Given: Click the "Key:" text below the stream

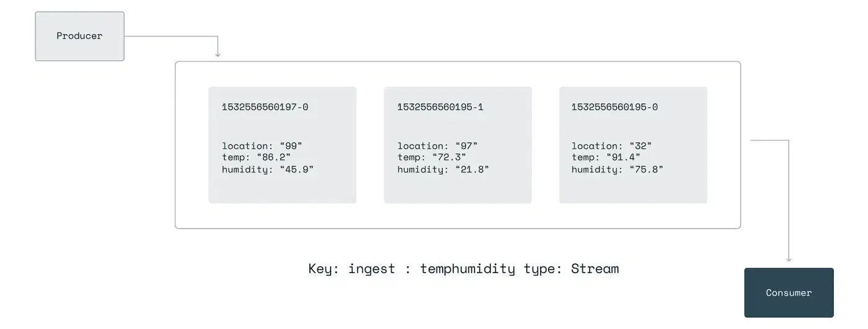Looking at the screenshot, I should pyautogui.click(x=324, y=269).
